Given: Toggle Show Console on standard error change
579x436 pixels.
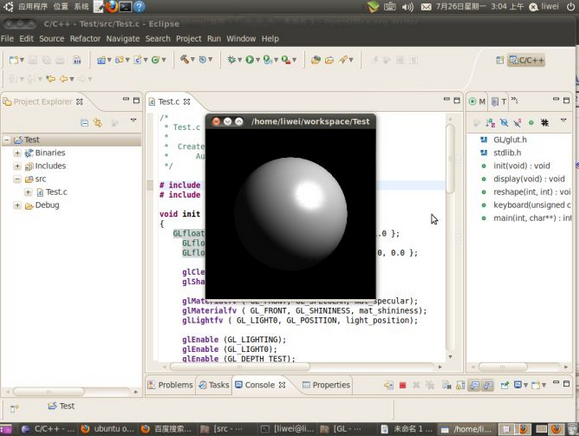Looking at the screenshot, I should click(x=488, y=385).
